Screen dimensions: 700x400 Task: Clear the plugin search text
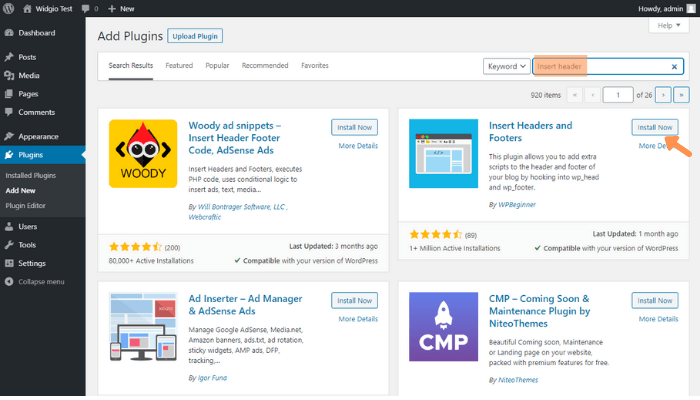(x=674, y=67)
